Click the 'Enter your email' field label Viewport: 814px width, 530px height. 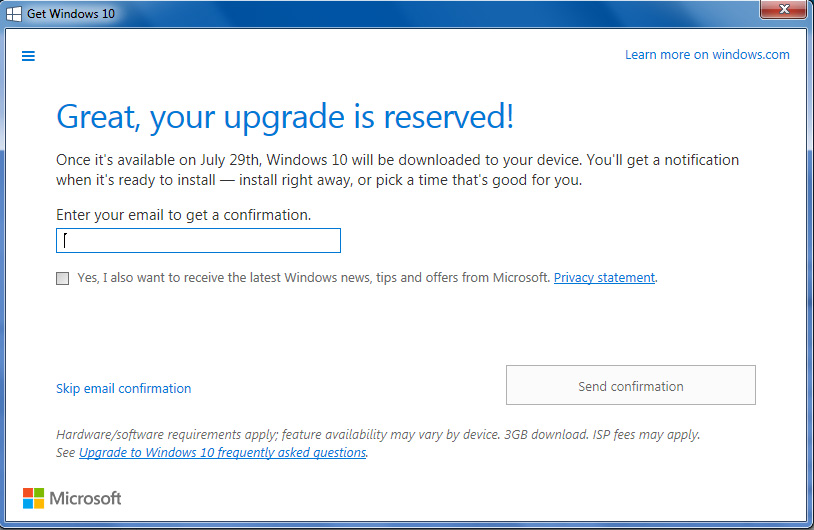point(183,215)
